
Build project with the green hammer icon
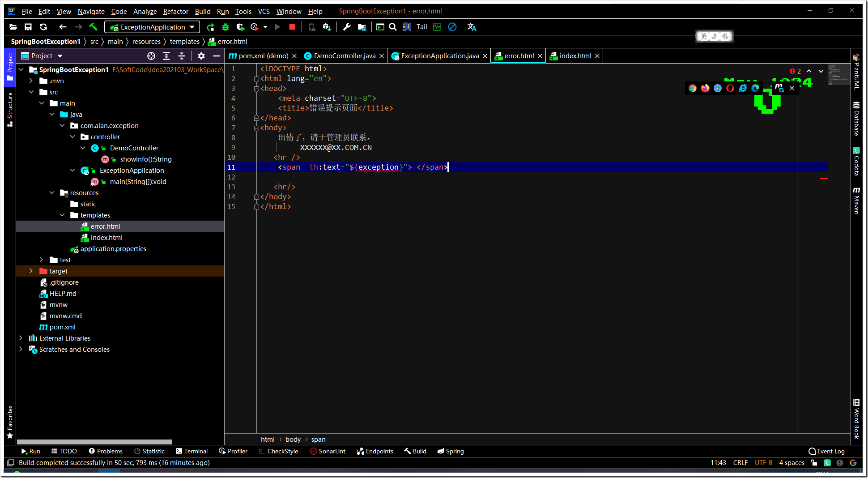pos(93,27)
